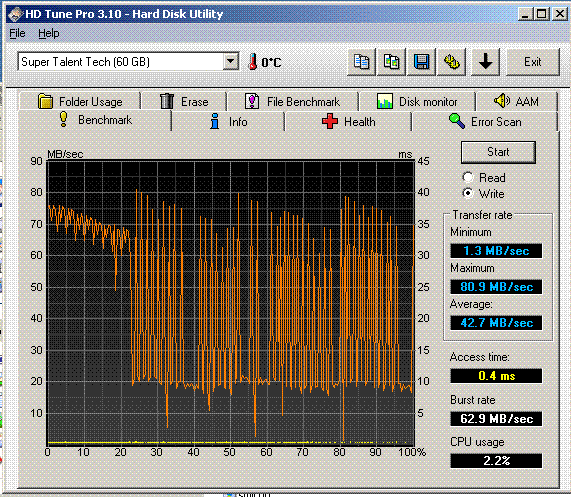Open the File menu
This screenshot has width=571, height=497.
tap(17, 33)
